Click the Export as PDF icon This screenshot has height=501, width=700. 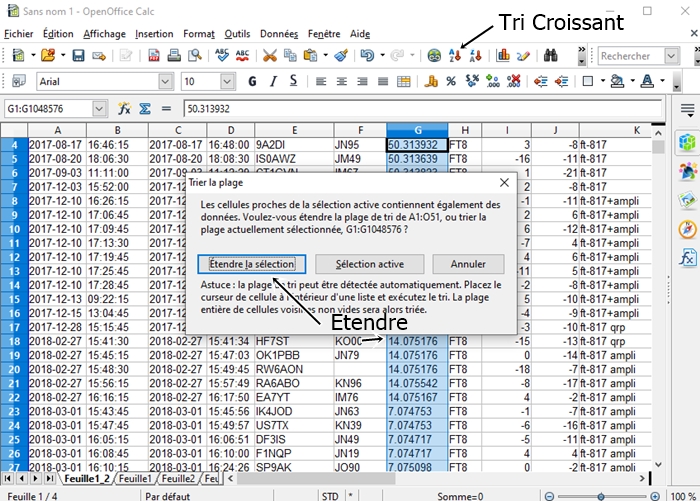[x=154, y=55]
